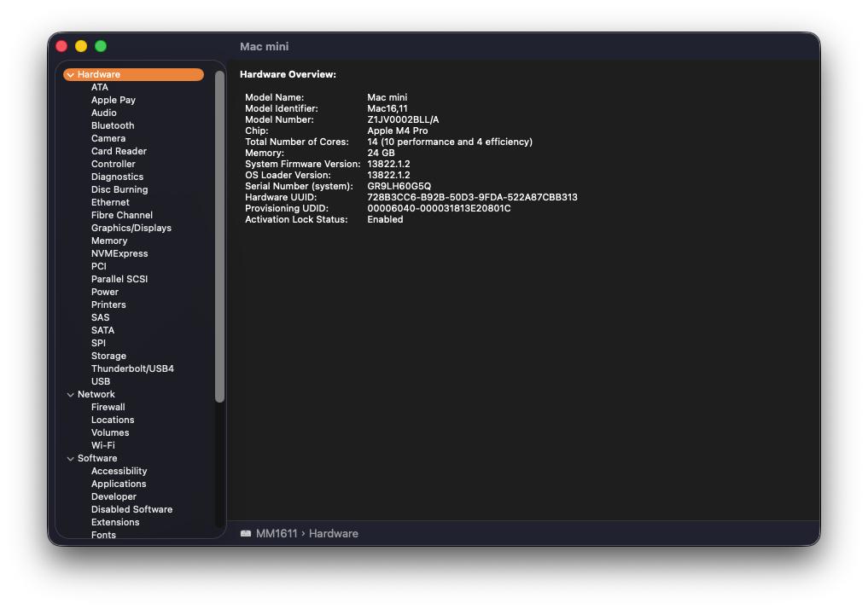The height and width of the screenshot is (609, 868).
Task: Click the sidebar vertical scrollbar
Action: [x=219, y=239]
